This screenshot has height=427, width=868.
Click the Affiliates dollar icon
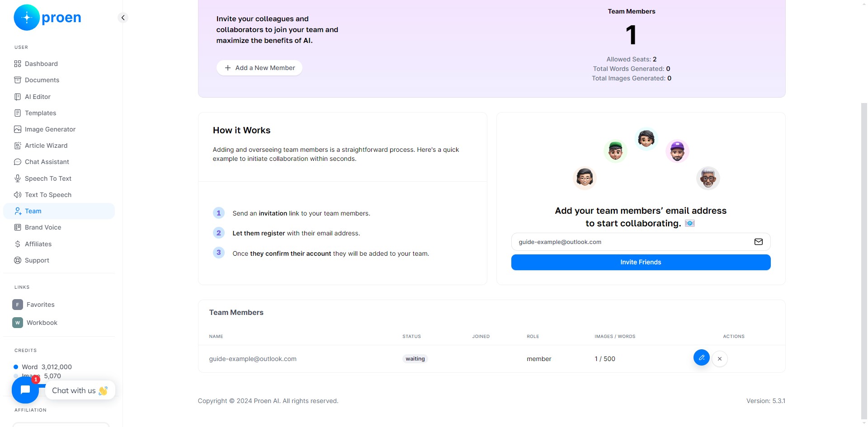coord(18,244)
